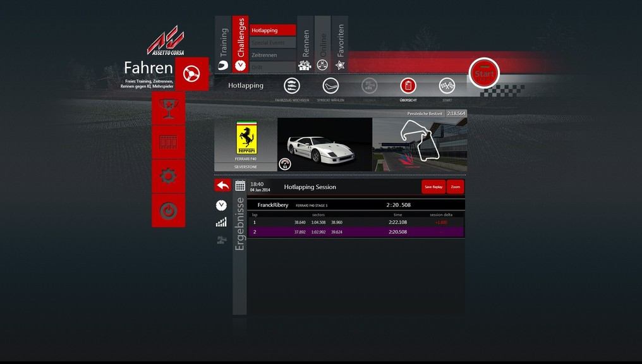Screen dimensions: 642x364
Task: Click the best lap time 2 : 20 . 508
Action: pyautogui.click(x=398, y=205)
